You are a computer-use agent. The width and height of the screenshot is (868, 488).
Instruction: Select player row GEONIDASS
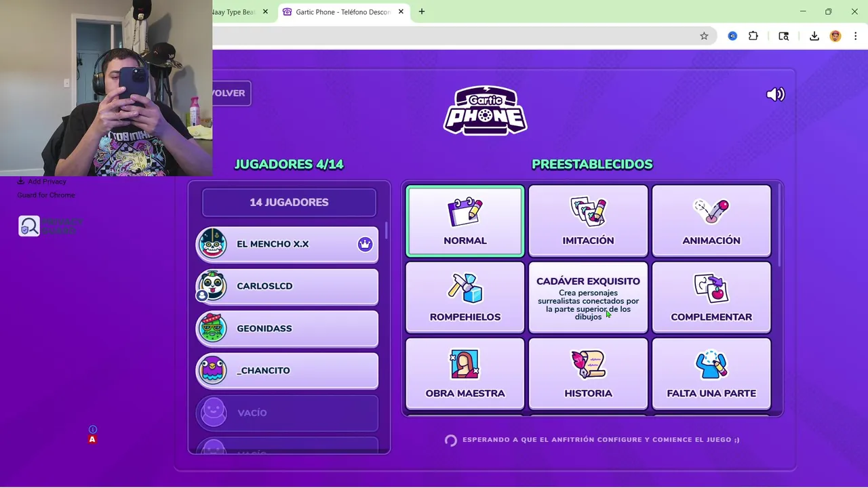(x=288, y=329)
